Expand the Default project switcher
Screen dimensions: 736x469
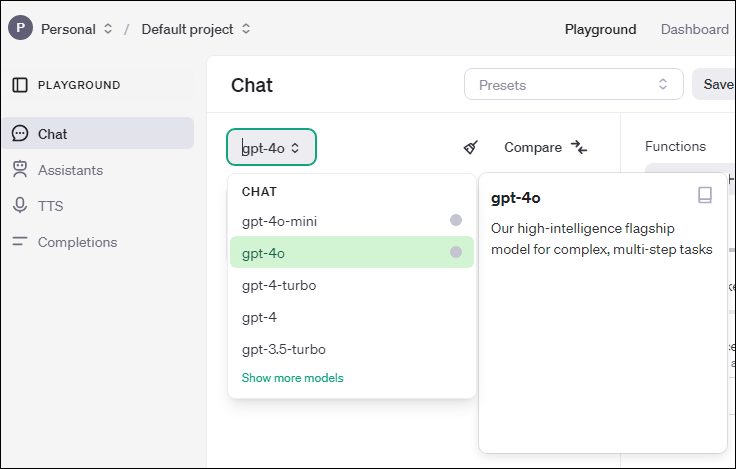196,29
